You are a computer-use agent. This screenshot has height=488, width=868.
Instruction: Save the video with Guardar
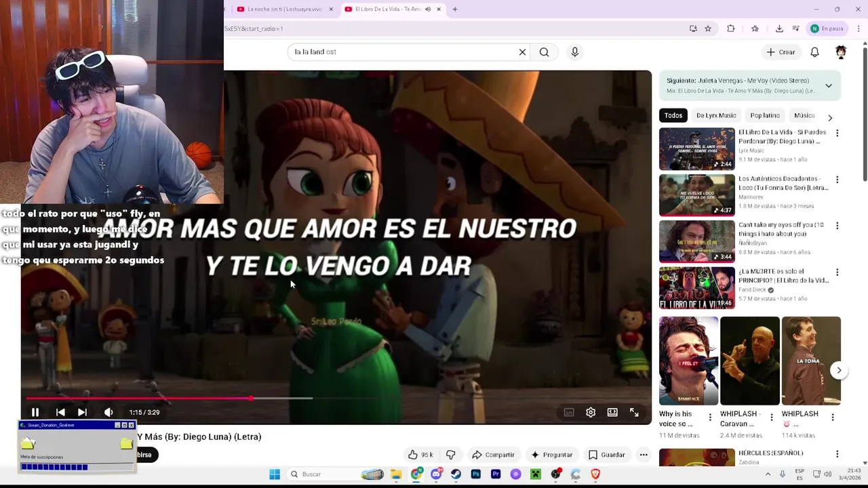(x=606, y=455)
